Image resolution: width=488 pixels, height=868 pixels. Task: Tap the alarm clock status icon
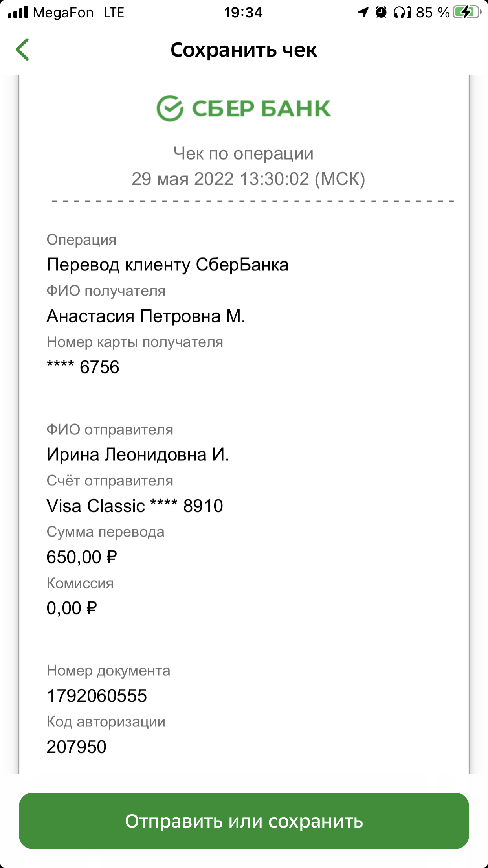coord(381,13)
